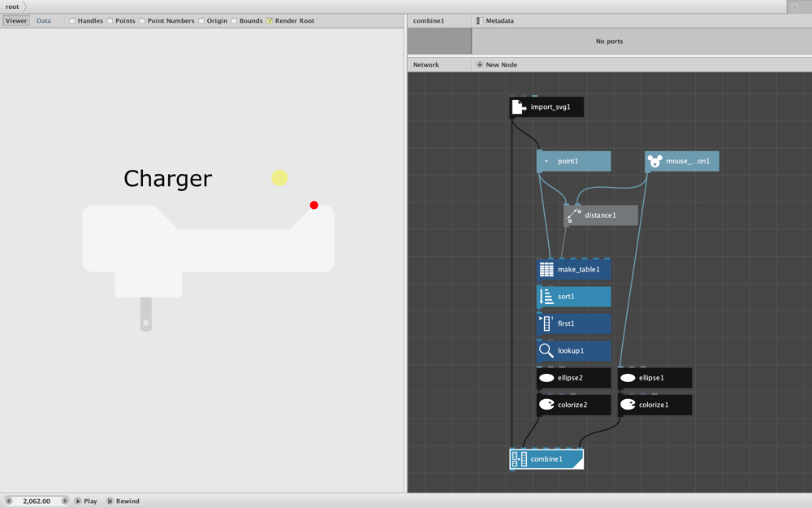Select the colorize2 node label
The image size is (812, 508).
coord(572,405)
